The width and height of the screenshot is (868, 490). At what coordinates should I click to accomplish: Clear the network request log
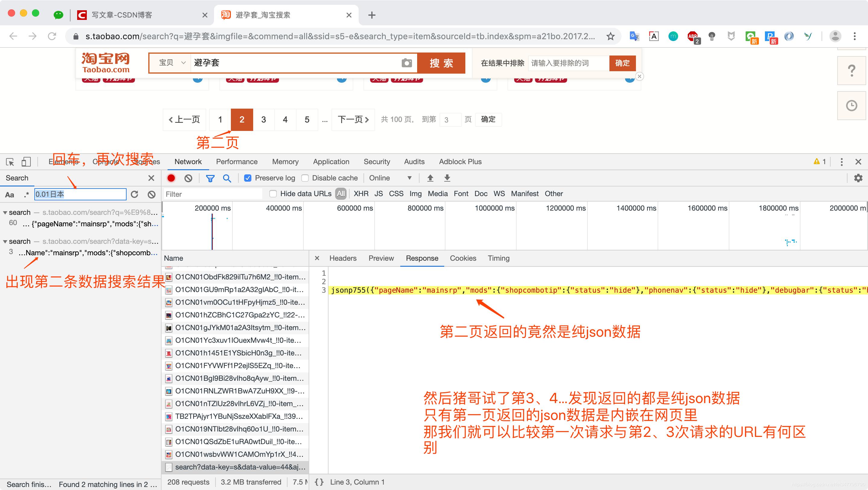pos(188,178)
